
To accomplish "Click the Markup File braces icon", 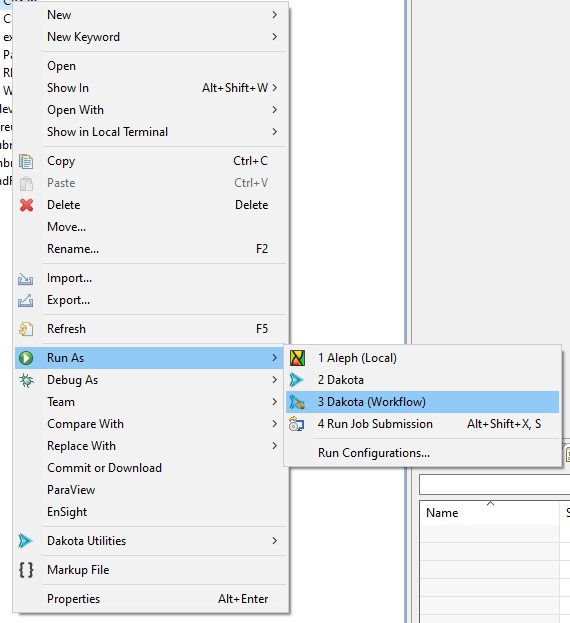I will click(26, 570).
